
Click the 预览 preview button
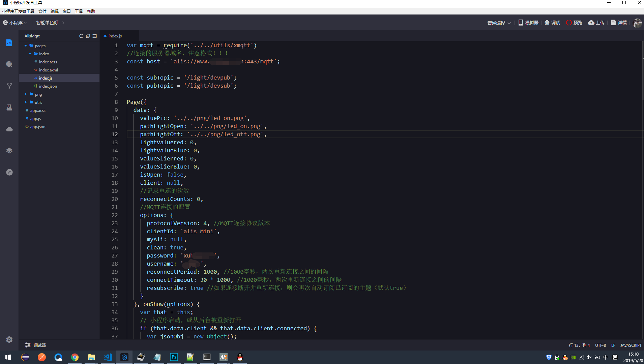pos(574,23)
